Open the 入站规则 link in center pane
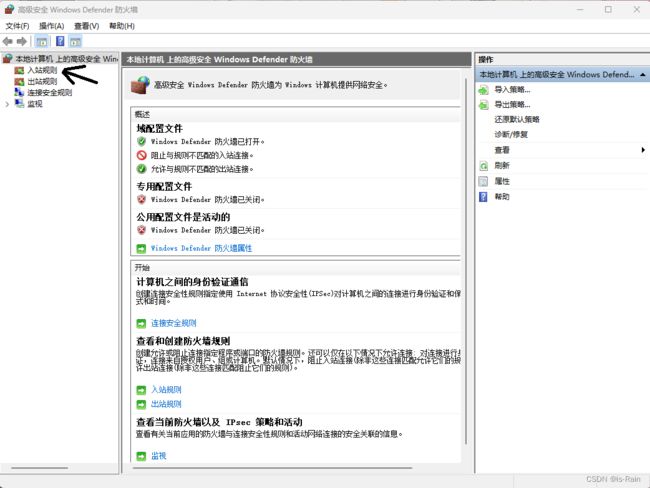 click(166, 390)
